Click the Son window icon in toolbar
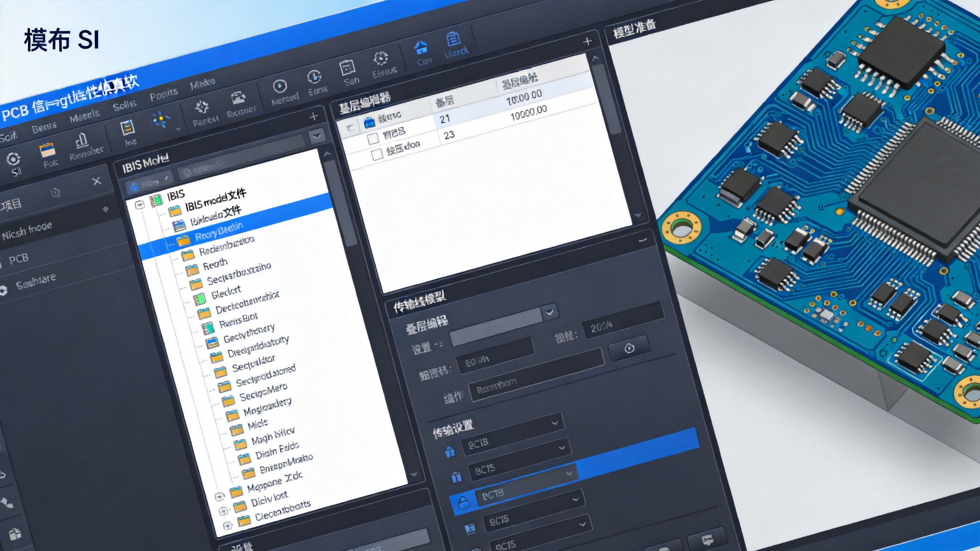Image resolution: width=980 pixels, height=551 pixels. [347, 68]
